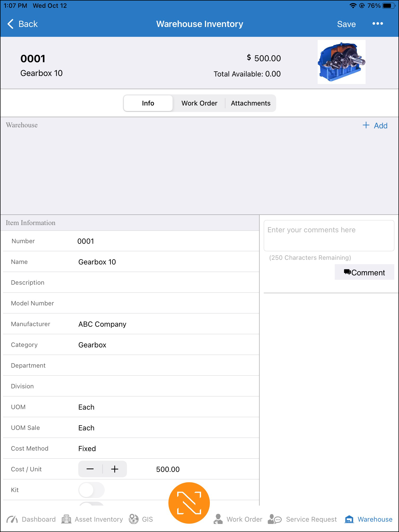Tap the Description field row
Screen dimensions: 399x532
[131, 282]
